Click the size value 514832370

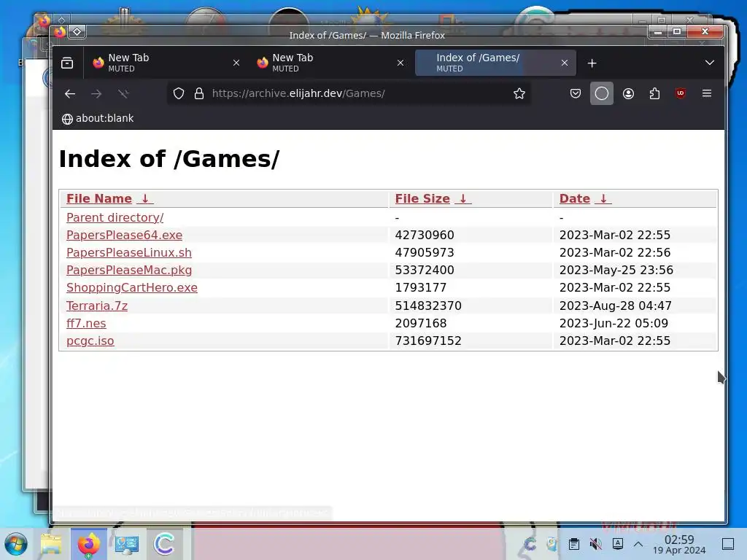click(428, 306)
